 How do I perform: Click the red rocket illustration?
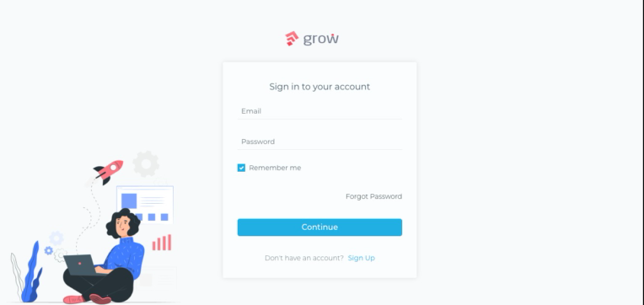(x=109, y=171)
